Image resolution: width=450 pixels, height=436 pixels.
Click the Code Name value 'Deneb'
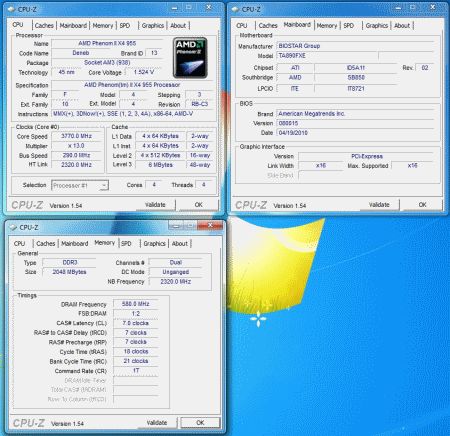[81, 53]
